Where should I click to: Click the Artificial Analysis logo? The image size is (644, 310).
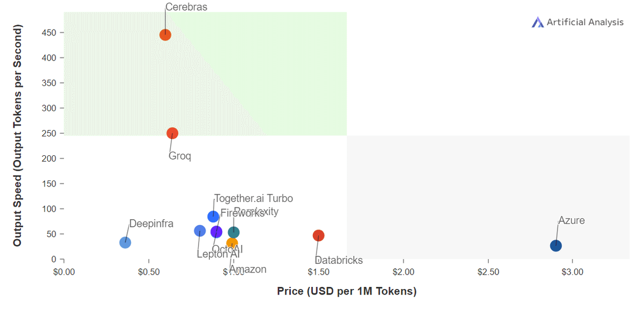tap(577, 22)
